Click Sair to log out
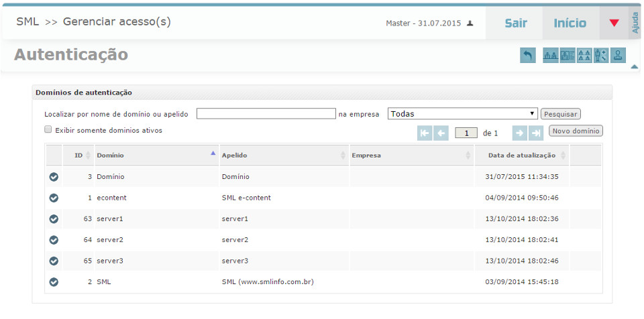This screenshot has width=644, height=319. (x=515, y=23)
